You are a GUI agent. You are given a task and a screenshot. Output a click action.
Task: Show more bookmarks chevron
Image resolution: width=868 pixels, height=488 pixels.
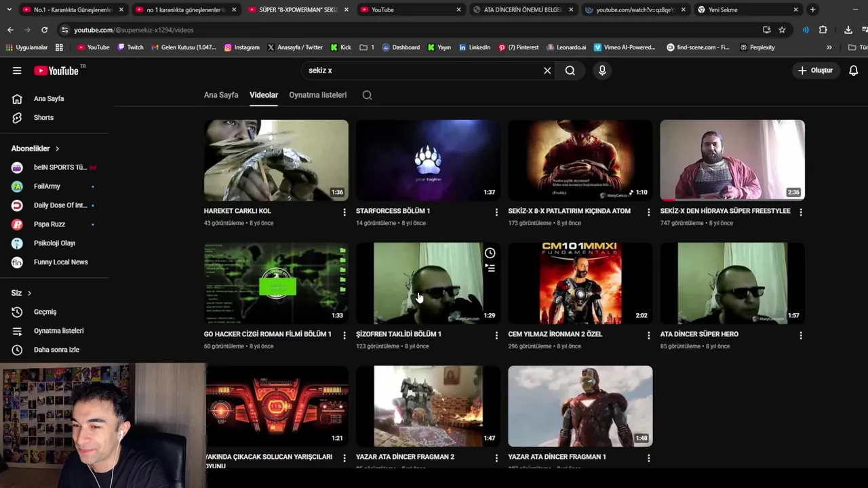[x=829, y=47]
